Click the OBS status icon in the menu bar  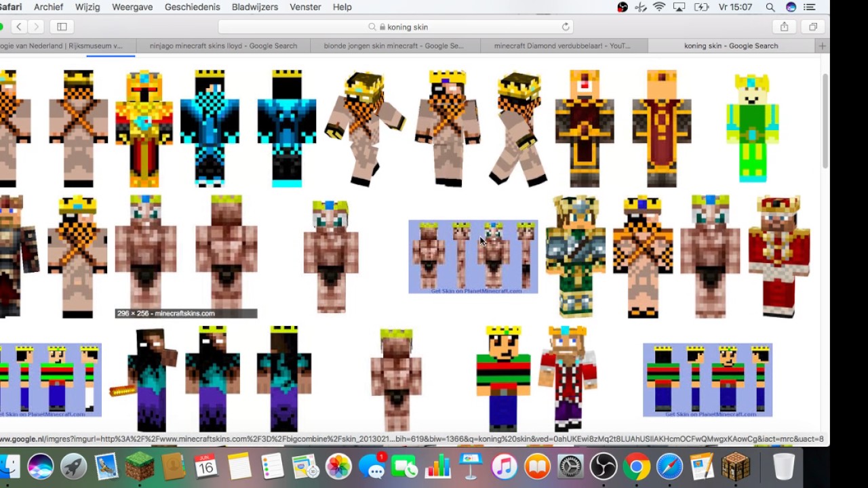pyautogui.click(x=623, y=7)
